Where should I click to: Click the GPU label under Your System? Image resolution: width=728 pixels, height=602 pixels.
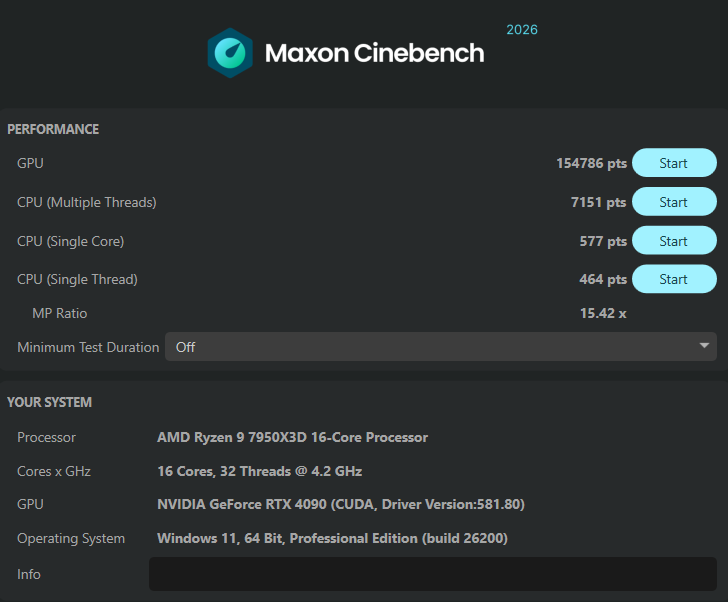pos(30,504)
